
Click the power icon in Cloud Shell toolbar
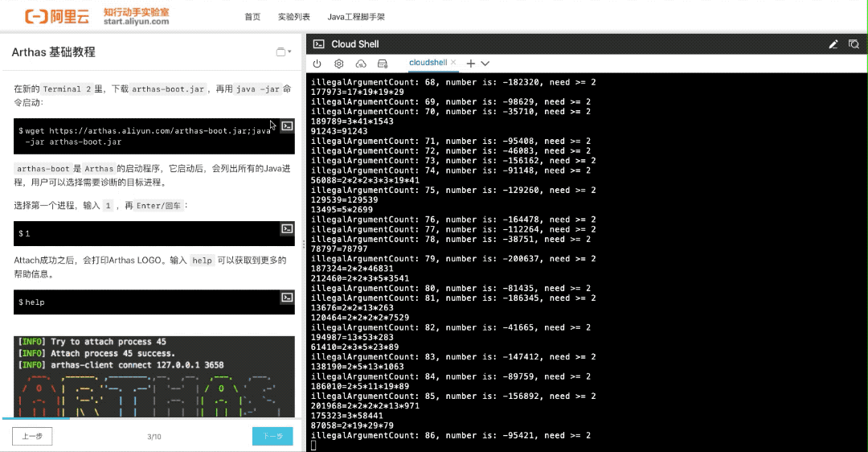[317, 64]
